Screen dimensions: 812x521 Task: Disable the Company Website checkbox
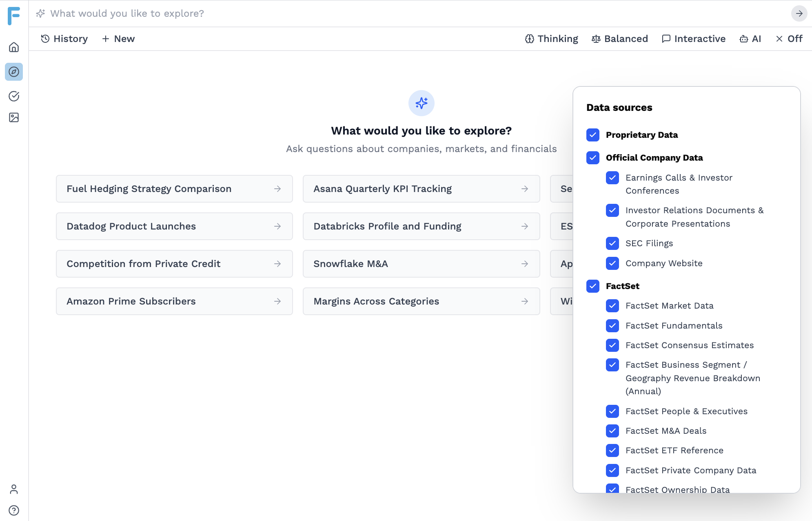pyautogui.click(x=612, y=263)
